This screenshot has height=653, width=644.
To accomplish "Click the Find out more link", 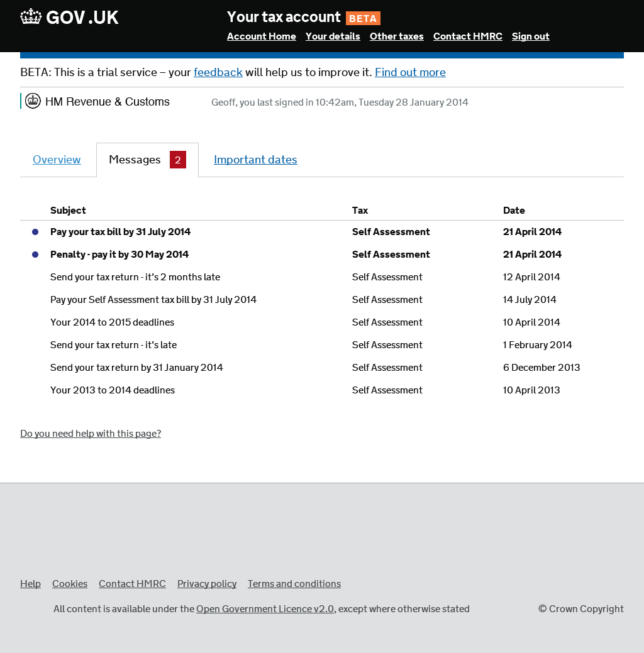I will click(410, 72).
